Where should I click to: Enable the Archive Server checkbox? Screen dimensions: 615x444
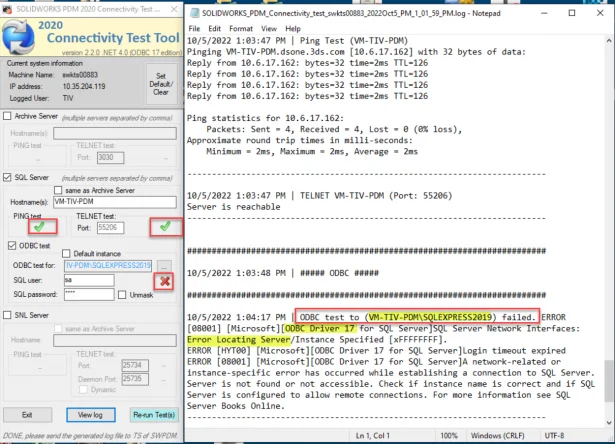click(8, 116)
